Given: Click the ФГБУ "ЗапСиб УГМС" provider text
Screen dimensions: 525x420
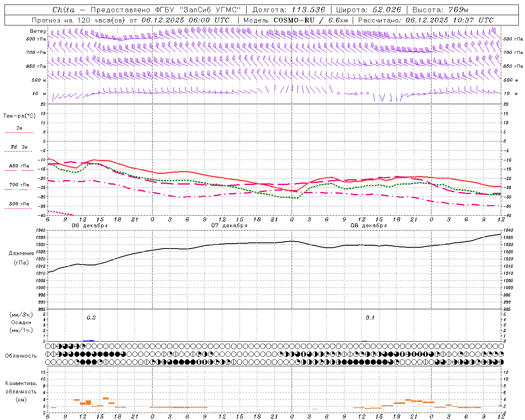Looking at the screenshot, I should pos(199,10).
